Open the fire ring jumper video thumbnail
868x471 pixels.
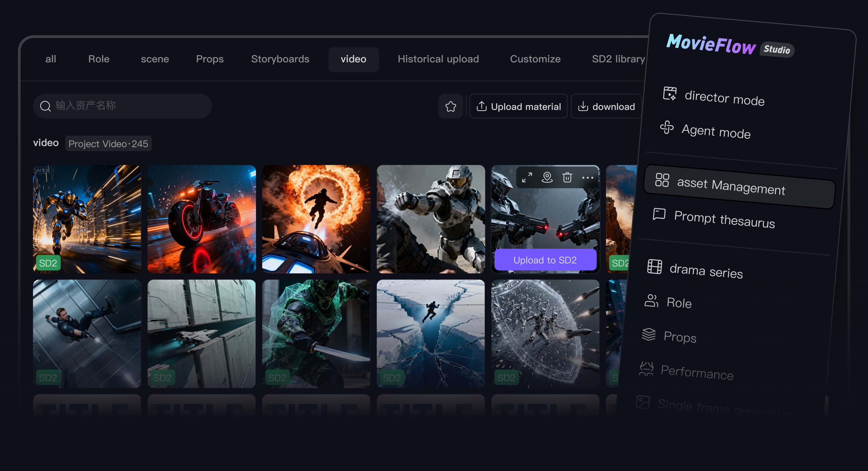pos(316,219)
